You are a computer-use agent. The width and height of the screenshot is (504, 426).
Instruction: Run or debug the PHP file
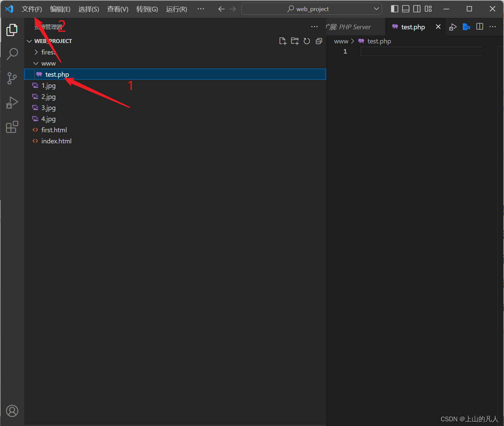pos(453,27)
